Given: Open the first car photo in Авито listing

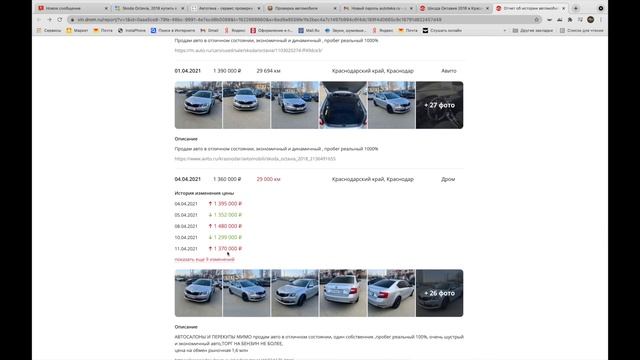Looking at the screenshot, I should click(198, 105).
